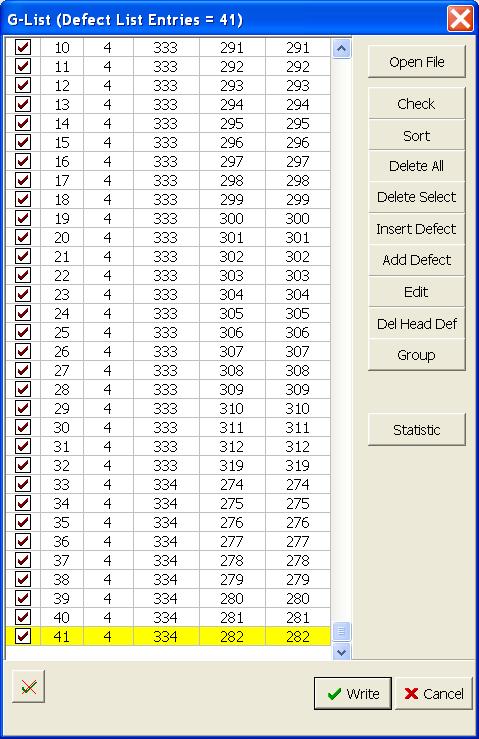Click Del Head Def button

[416, 323]
